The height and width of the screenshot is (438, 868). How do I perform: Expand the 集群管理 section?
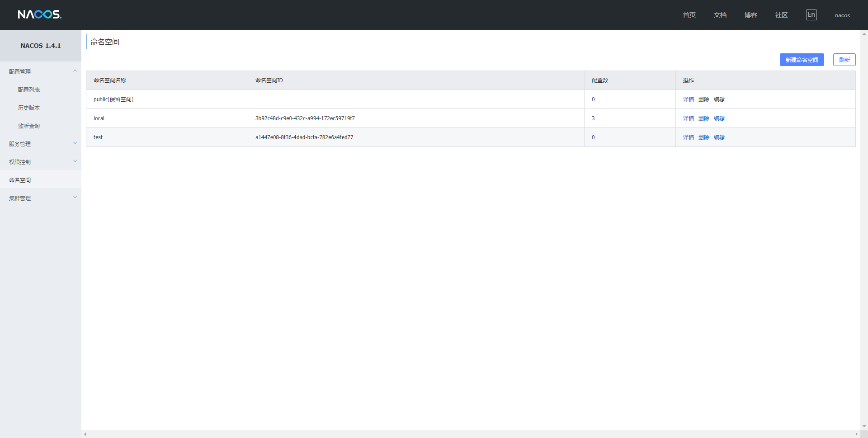[x=19, y=198]
